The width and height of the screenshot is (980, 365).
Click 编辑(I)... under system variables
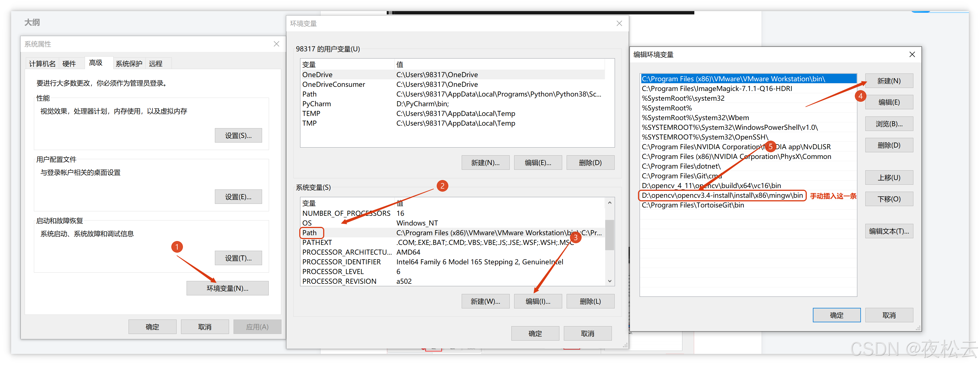point(537,301)
